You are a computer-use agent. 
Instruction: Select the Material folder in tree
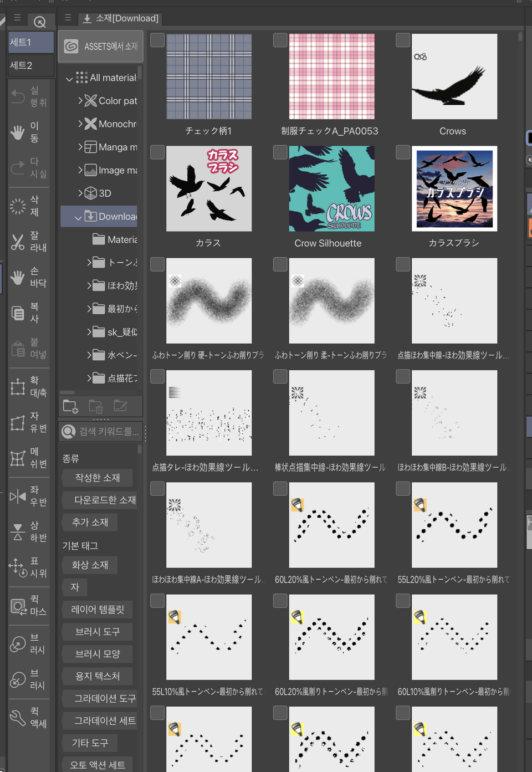115,239
